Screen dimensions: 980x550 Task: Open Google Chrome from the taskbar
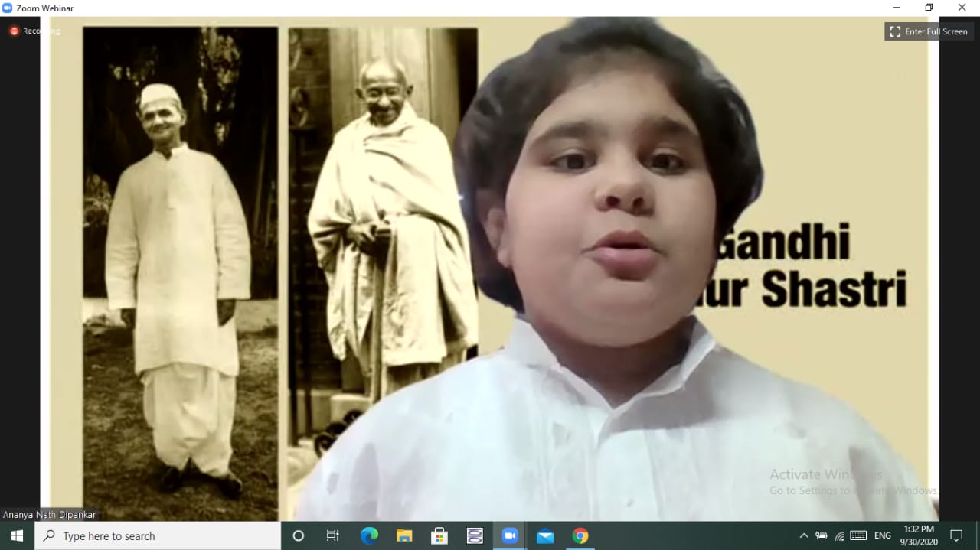[580, 535]
